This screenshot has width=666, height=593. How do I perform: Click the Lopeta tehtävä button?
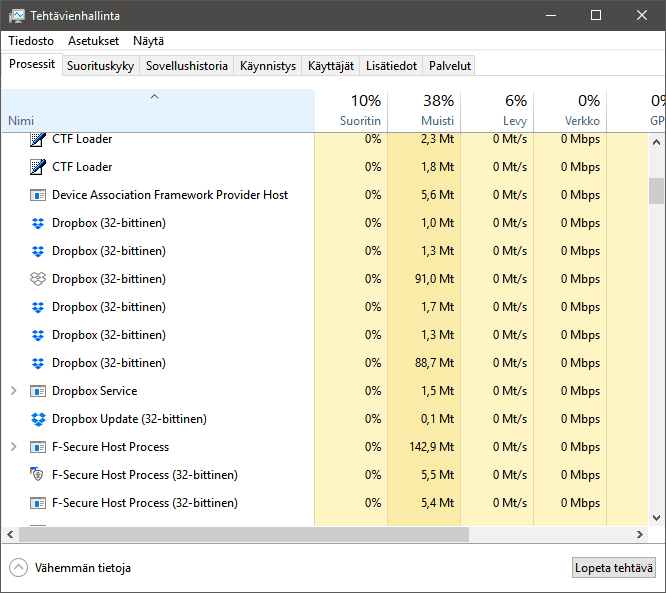tap(614, 568)
